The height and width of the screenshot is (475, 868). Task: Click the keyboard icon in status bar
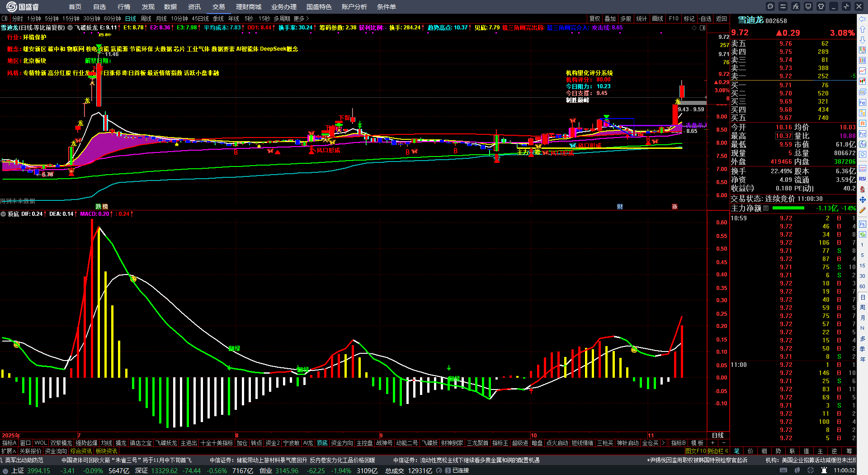[783, 470]
